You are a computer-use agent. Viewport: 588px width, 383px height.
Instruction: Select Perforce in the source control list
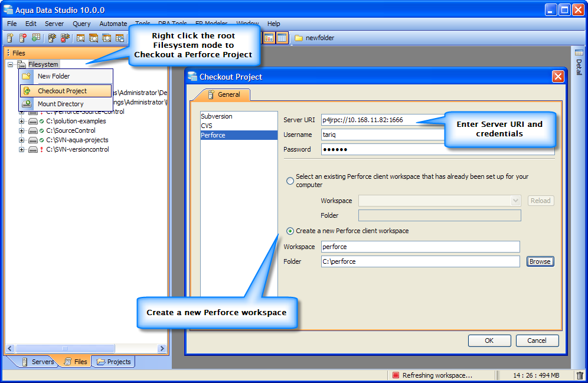239,135
